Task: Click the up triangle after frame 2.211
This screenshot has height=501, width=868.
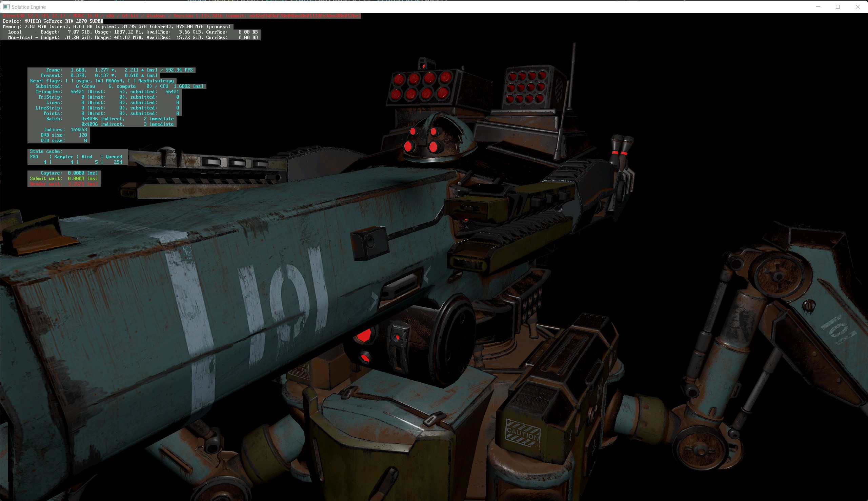Action: [x=142, y=70]
